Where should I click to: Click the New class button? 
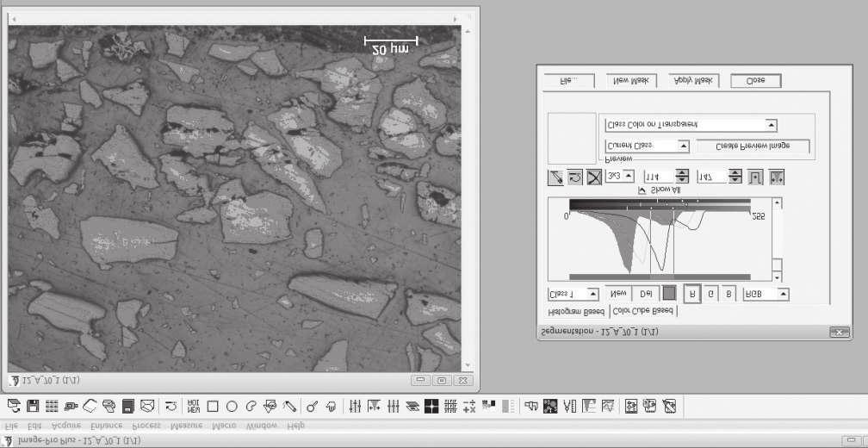coord(617,294)
